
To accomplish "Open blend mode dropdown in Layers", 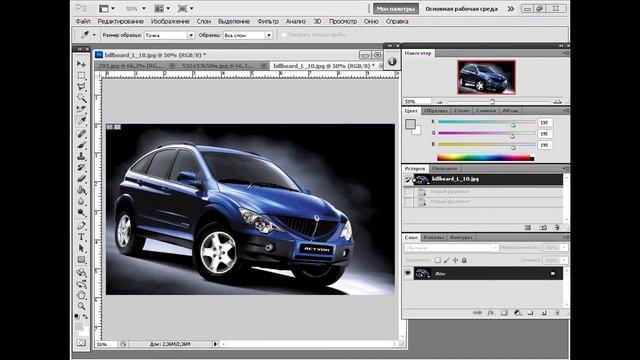I will tap(451, 248).
